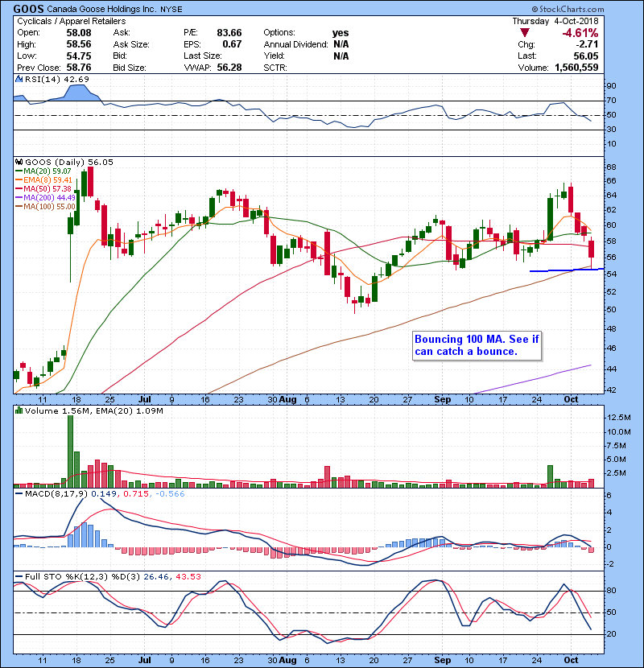Click the Options value yes
644x668 pixels.
tap(341, 33)
